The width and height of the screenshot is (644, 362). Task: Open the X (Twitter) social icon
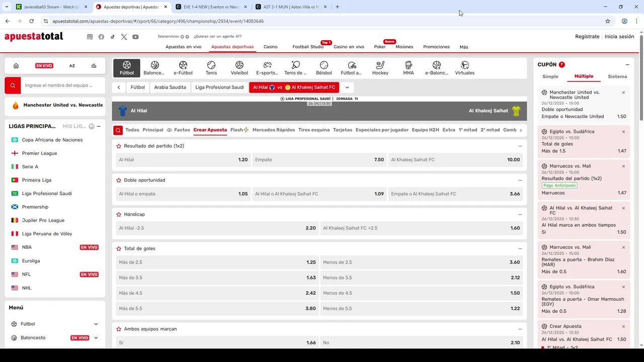(124, 37)
